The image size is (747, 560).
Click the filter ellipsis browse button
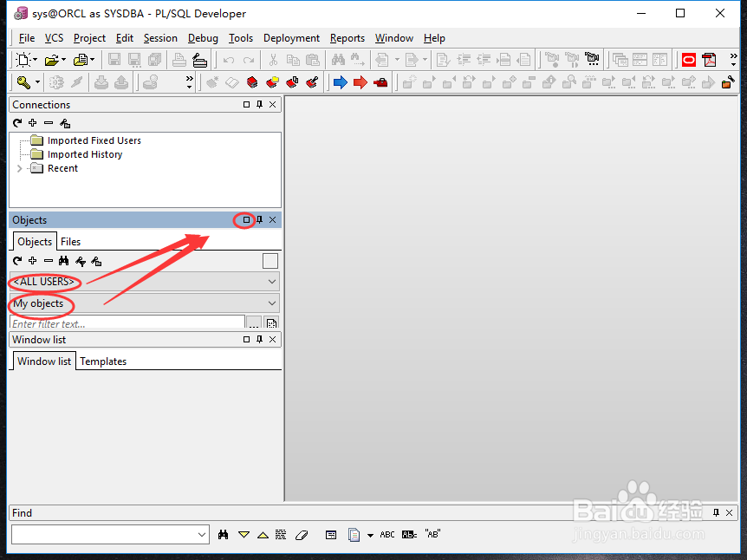[253, 323]
